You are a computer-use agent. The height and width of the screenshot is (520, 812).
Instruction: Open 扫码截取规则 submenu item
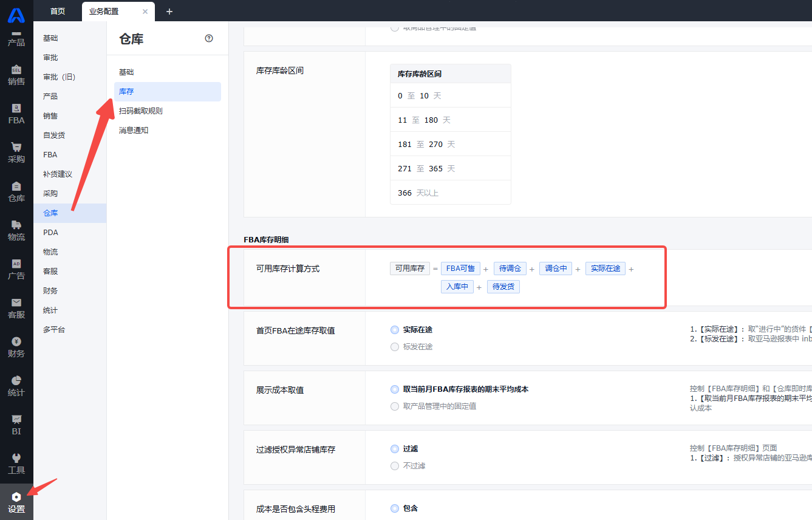141,111
